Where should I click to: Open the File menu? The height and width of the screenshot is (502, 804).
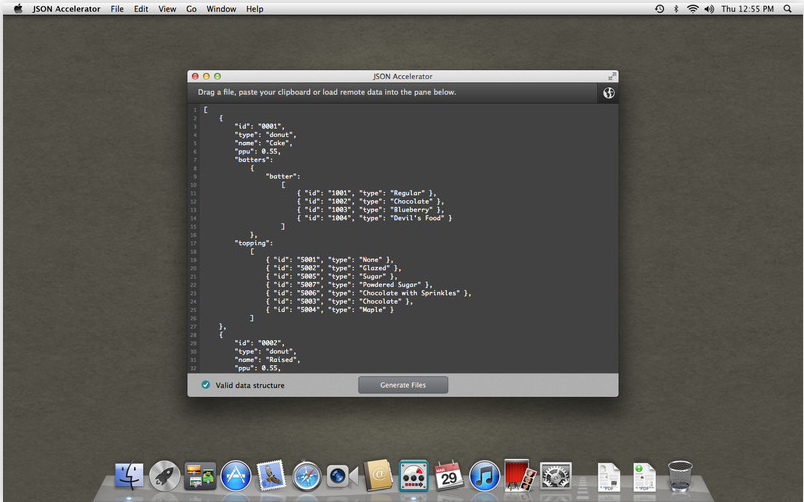(117, 9)
